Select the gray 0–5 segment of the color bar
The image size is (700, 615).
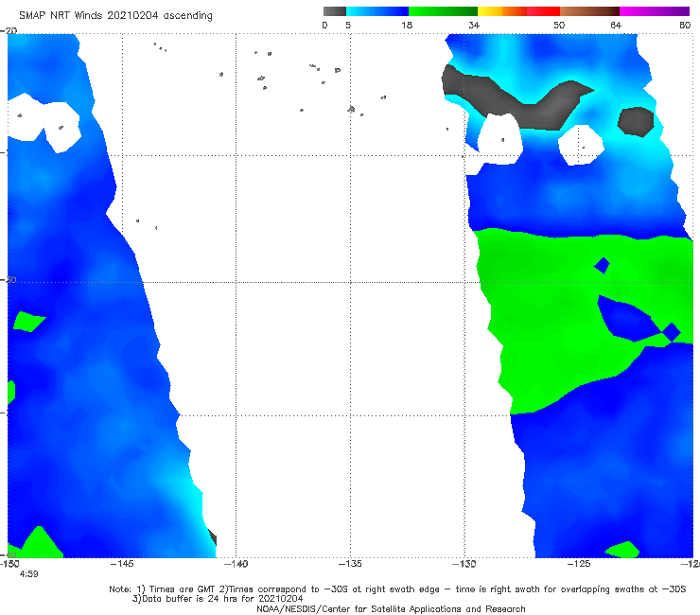[335, 11]
